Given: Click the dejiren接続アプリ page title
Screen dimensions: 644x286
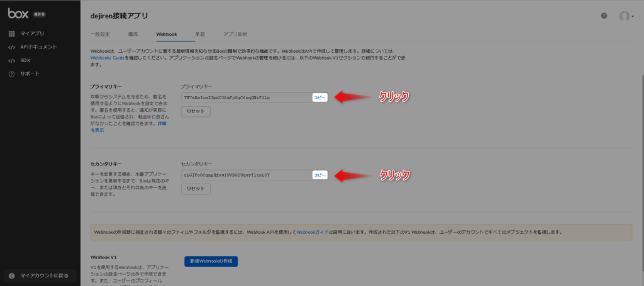Looking at the screenshot, I should (x=119, y=16).
